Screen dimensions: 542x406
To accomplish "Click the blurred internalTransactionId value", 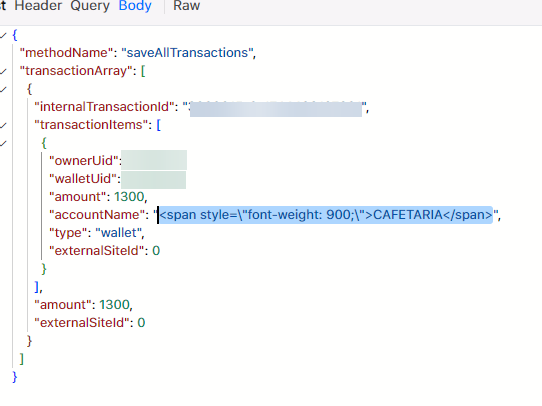I will click(276, 109).
